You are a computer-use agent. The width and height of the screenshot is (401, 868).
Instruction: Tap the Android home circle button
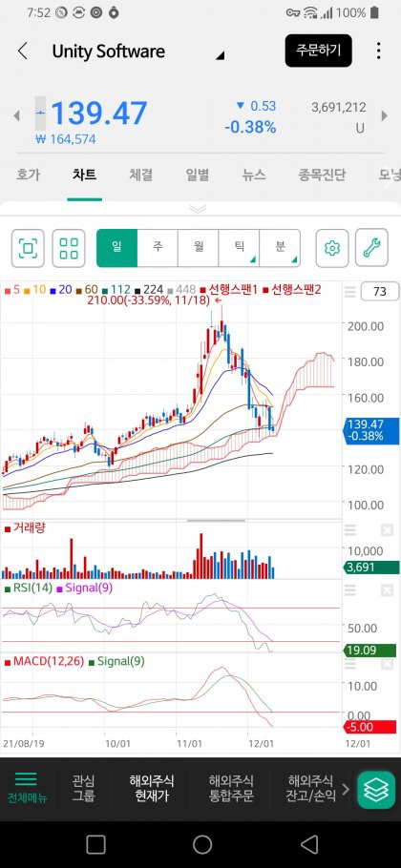[202, 845]
